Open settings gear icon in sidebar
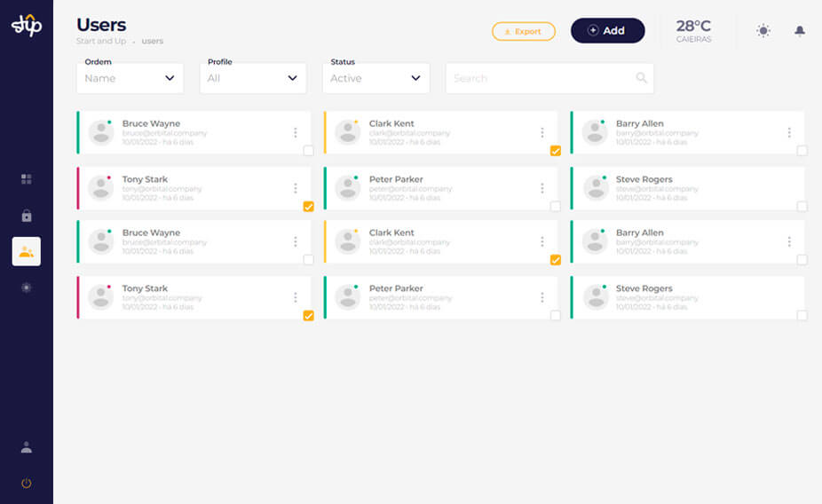This screenshot has height=504, width=822. (x=26, y=287)
